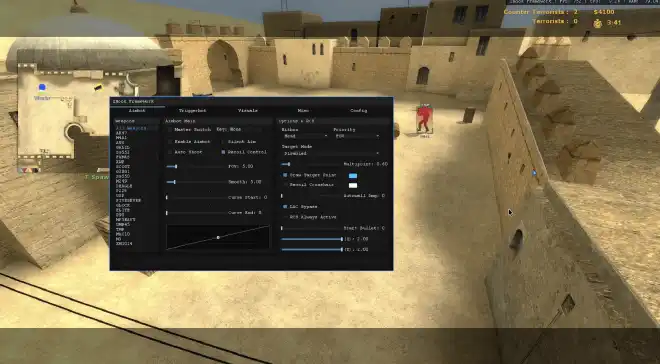The image size is (660, 364).
Task: Select ELITE in the weapon list
Action: pyautogui.click(x=122, y=210)
